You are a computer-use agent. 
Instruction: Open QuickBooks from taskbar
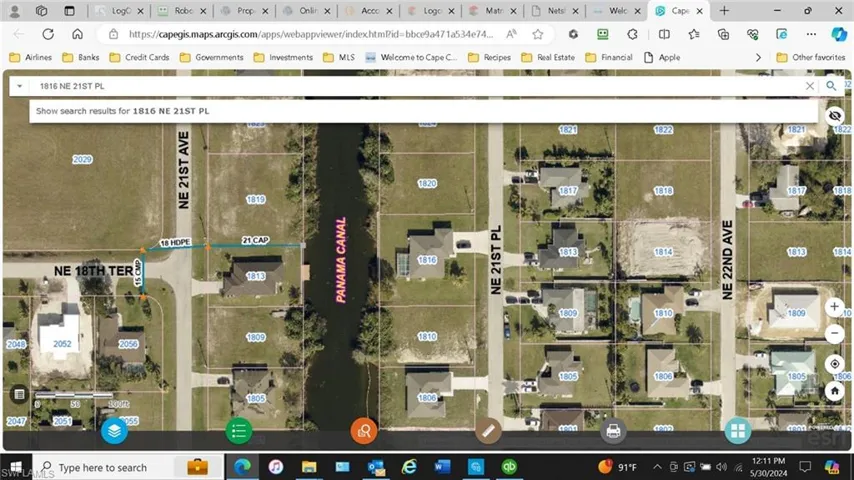coord(509,467)
